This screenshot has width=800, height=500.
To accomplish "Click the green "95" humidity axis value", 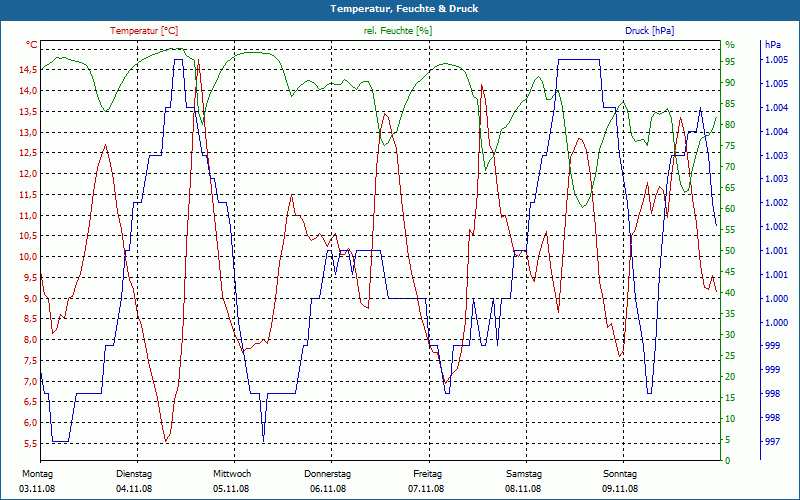I will [730, 62].
